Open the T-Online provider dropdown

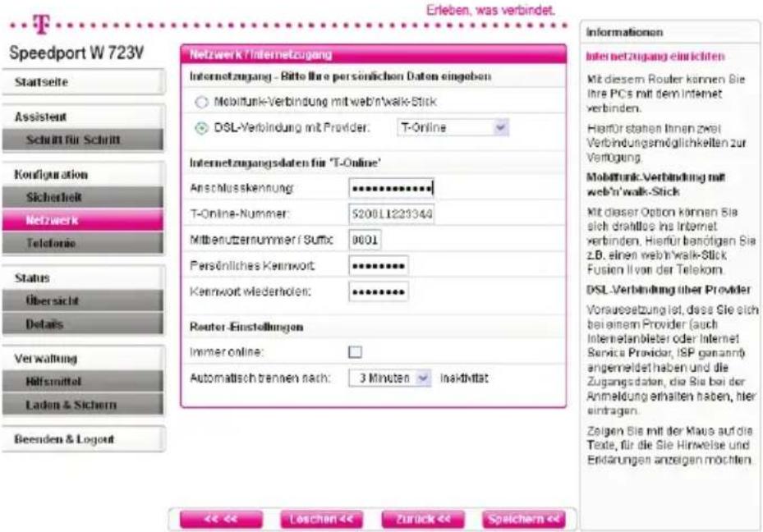click(x=453, y=128)
